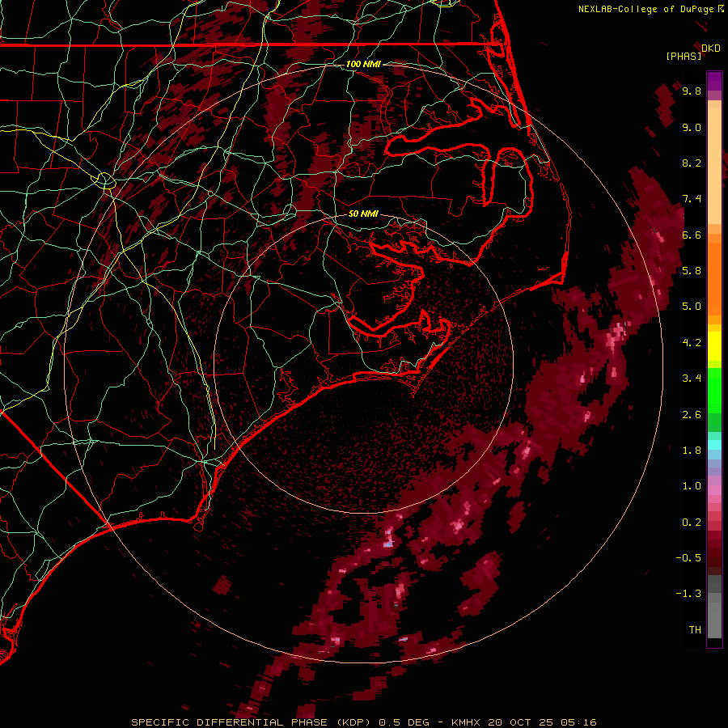
Task: Click the [PHAS] units label
Action: tap(684, 56)
